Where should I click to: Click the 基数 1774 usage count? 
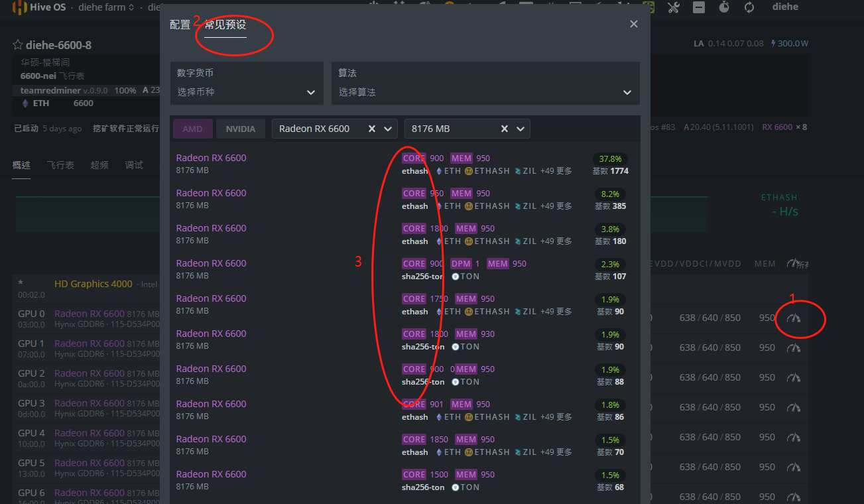[611, 171]
